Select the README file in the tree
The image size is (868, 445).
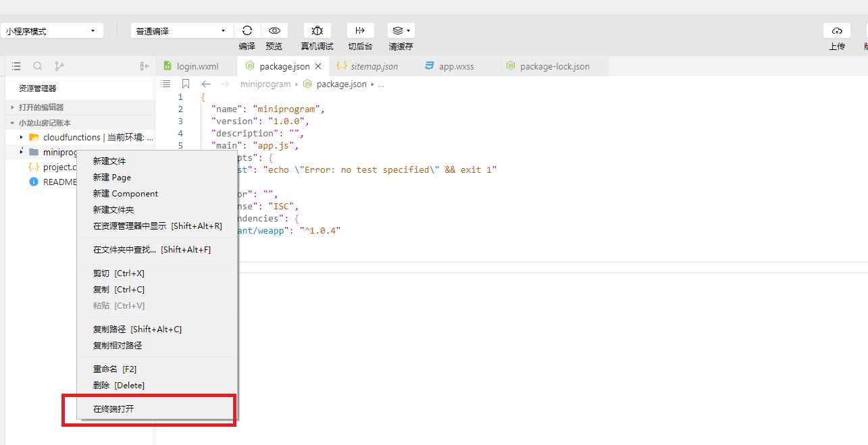point(59,182)
